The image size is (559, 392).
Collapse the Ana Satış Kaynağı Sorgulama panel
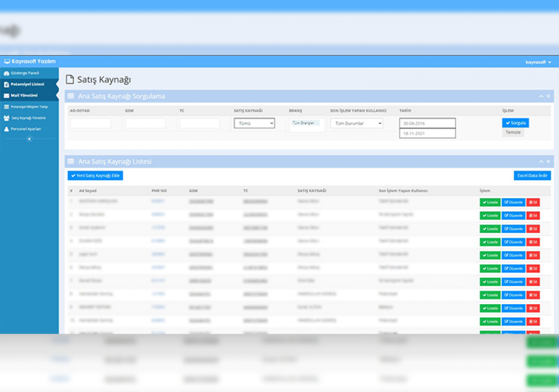[541, 96]
